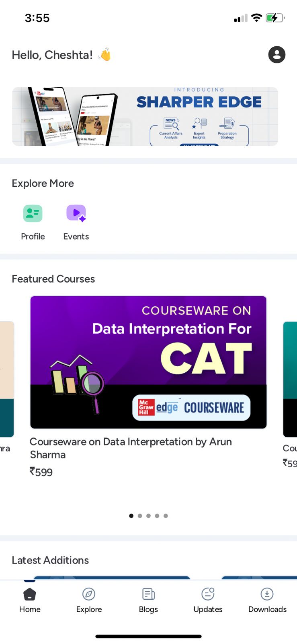Jump to the last carousel page dot
Image resolution: width=297 pixels, height=644 pixels.
point(166,516)
